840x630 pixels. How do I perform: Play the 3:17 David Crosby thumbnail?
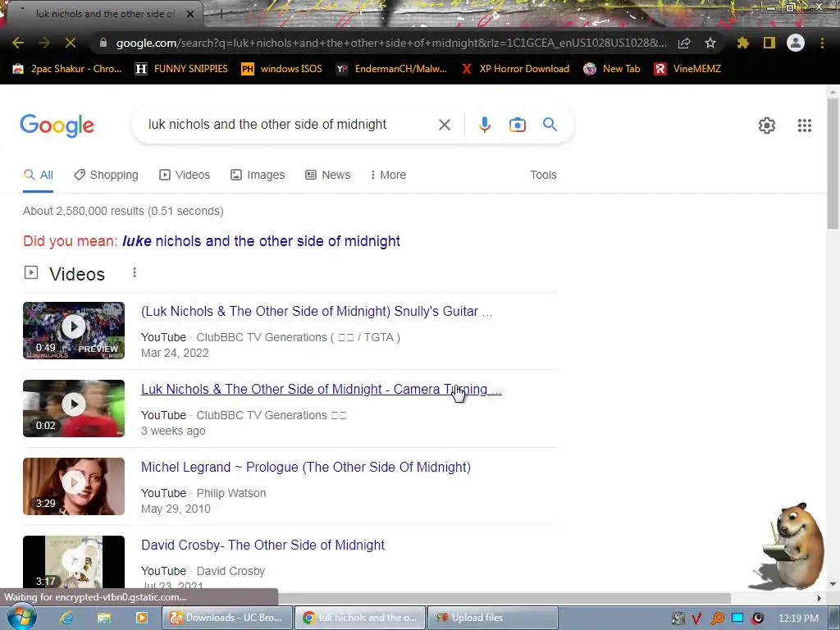[74, 563]
